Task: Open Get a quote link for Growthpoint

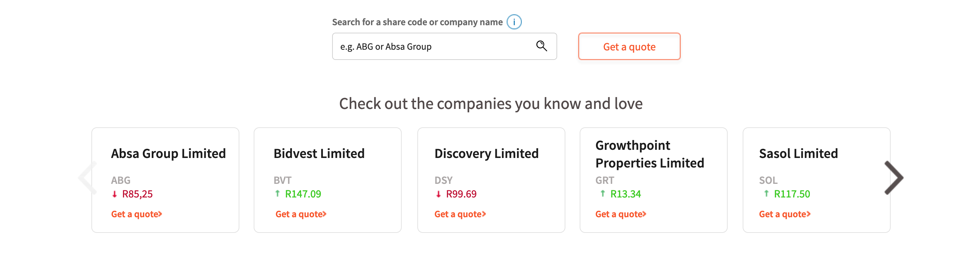Action: tap(621, 214)
